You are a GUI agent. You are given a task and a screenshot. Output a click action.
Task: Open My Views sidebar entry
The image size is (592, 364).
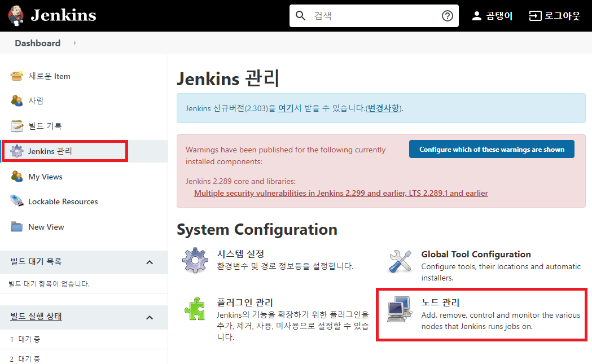[45, 177]
